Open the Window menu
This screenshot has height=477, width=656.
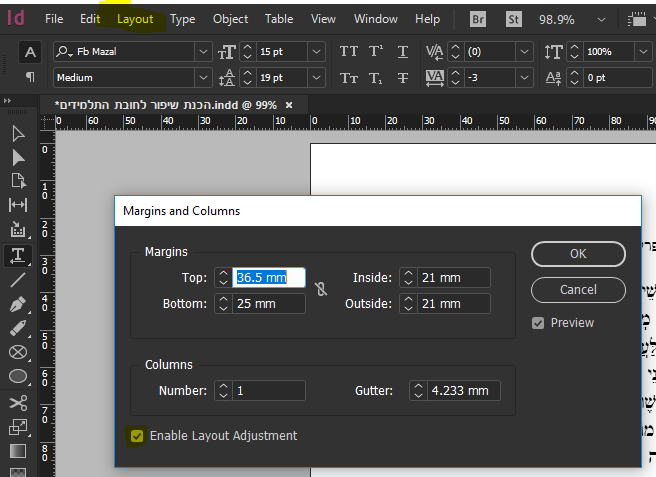tap(375, 19)
